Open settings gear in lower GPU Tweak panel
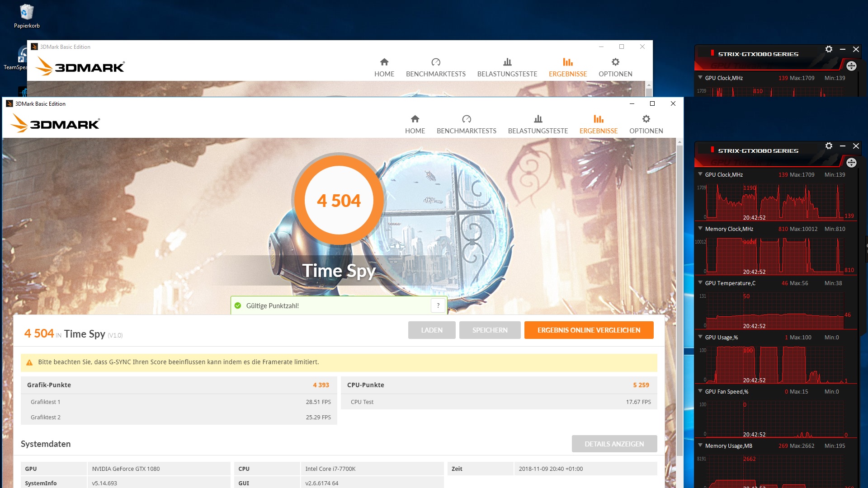The height and width of the screenshot is (488, 868). point(829,146)
